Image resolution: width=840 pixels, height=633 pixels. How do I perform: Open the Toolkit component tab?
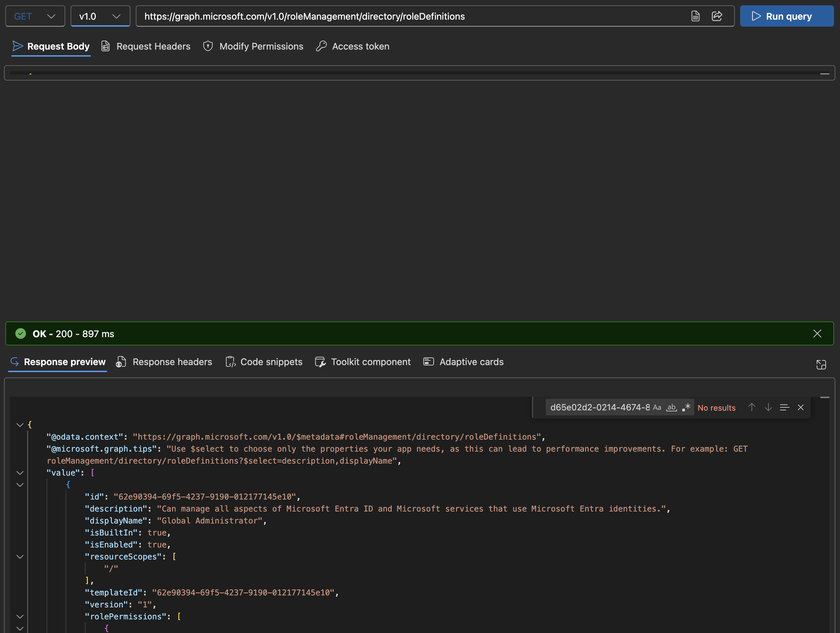(363, 362)
